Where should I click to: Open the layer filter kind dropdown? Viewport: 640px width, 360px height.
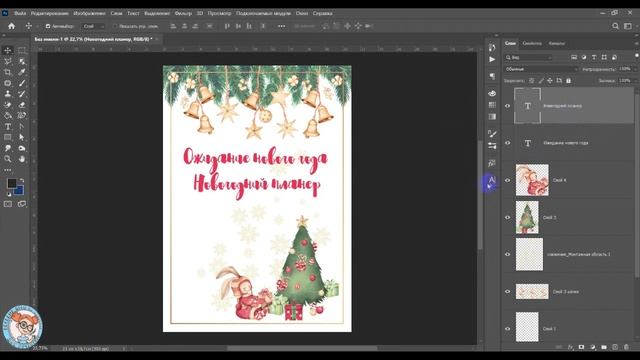[x=529, y=58]
